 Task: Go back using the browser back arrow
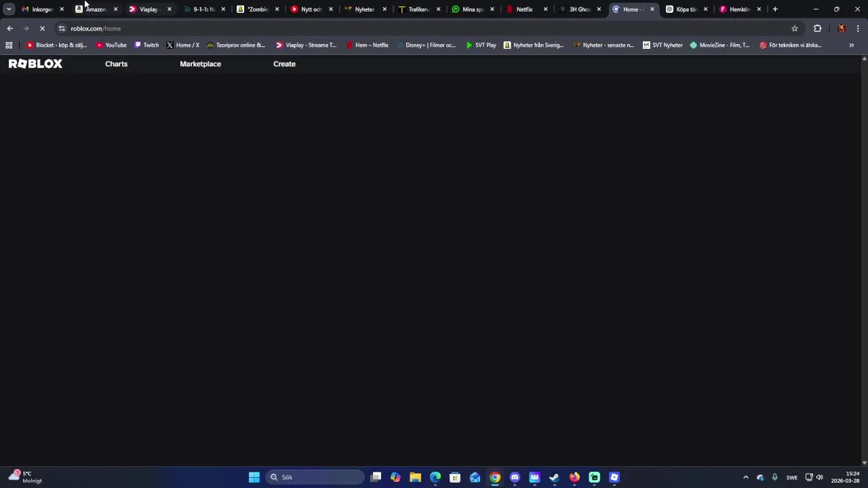(x=9, y=28)
